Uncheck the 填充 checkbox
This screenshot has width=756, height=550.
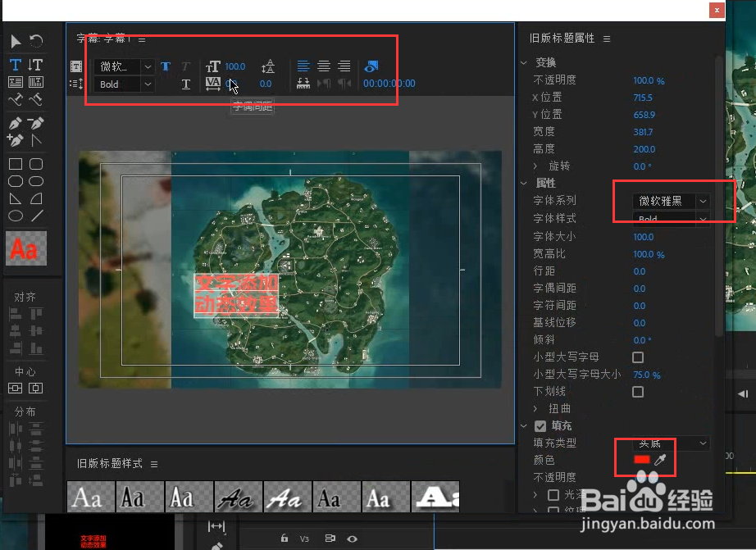[540, 426]
